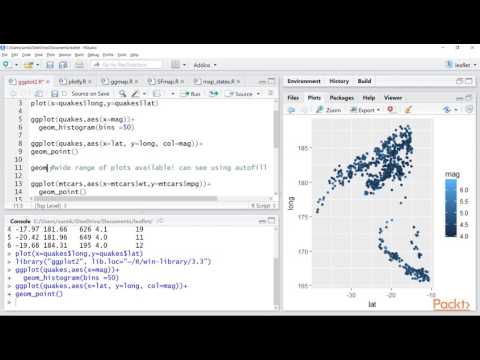This screenshot has height=360, width=480.
Task: Click the Print icon in main toolbar
Action: point(79,65)
